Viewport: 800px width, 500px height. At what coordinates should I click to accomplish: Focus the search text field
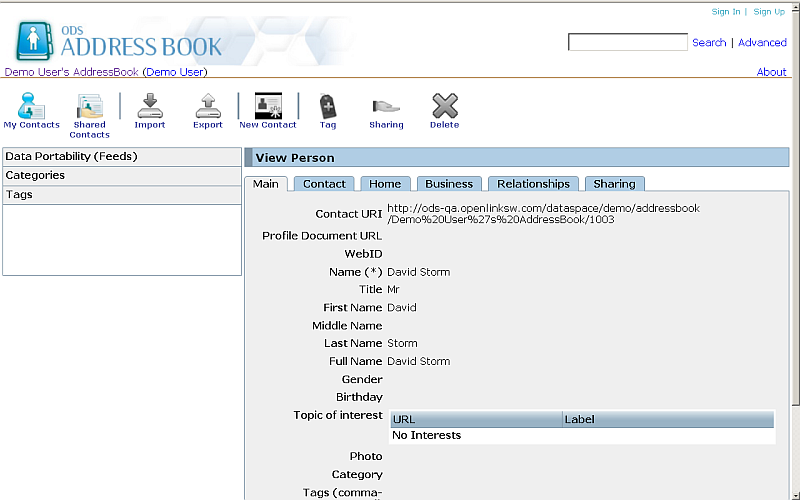tap(627, 43)
